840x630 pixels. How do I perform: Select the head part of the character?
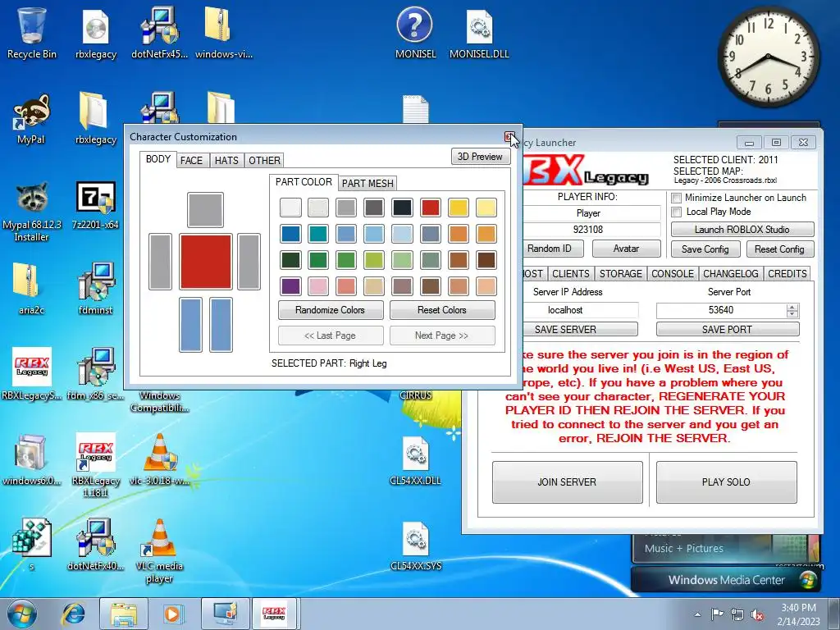click(205, 210)
